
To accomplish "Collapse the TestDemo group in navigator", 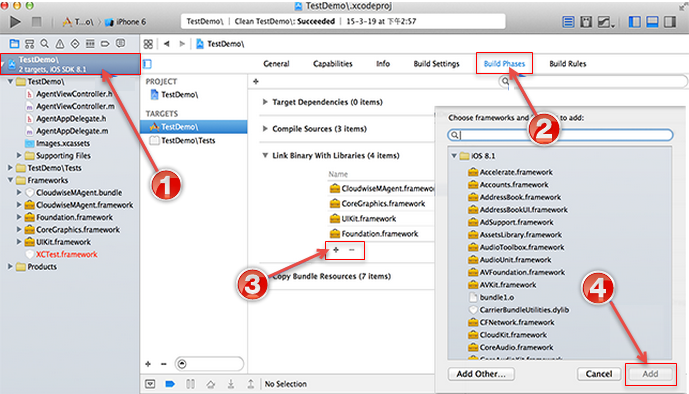I will pyautogui.click(x=10, y=82).
